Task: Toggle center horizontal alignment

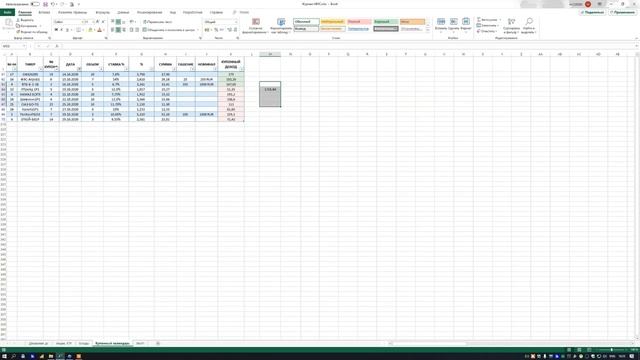Action: (118, 30)
